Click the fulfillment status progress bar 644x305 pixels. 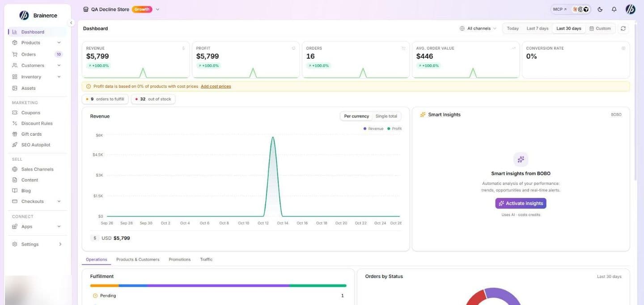218,286
